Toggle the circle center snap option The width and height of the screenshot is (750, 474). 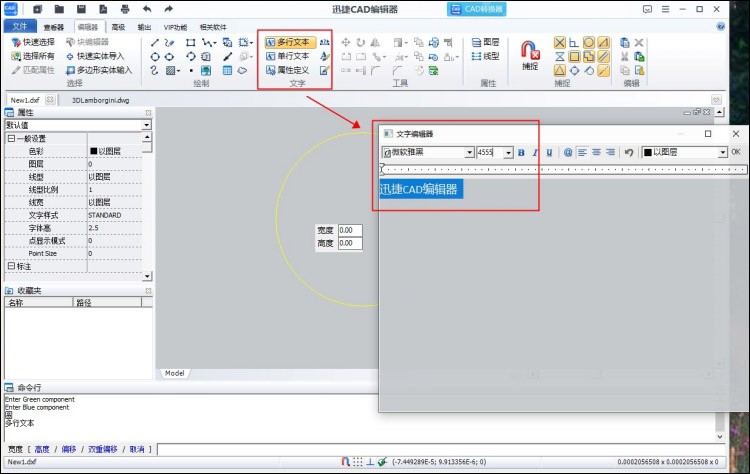(589, 43)
